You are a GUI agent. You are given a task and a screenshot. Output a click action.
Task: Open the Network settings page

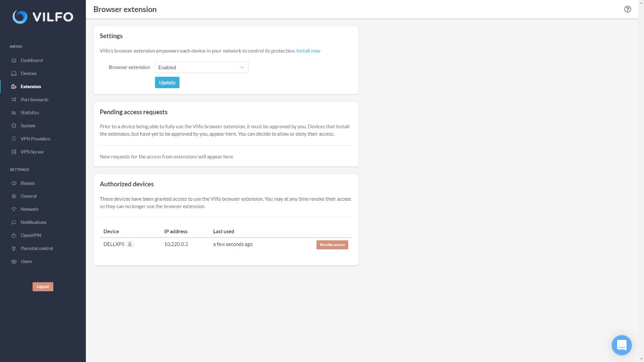click(29, 209)
